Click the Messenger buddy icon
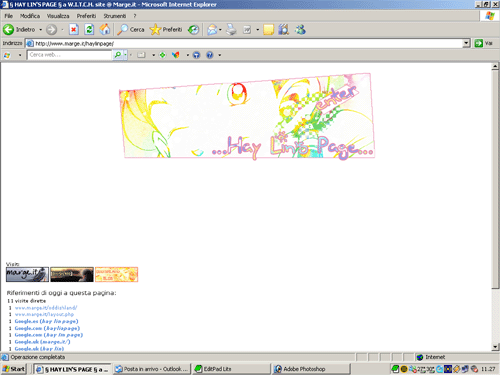Image resolution: width=500 pixels, height=375 pixels. pyautogui.click(x=300, y=30)
